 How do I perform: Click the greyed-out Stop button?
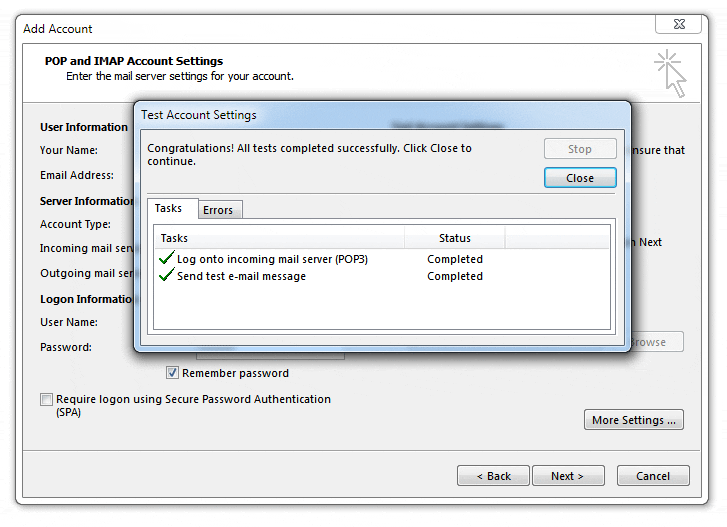(x=580, y=149)
